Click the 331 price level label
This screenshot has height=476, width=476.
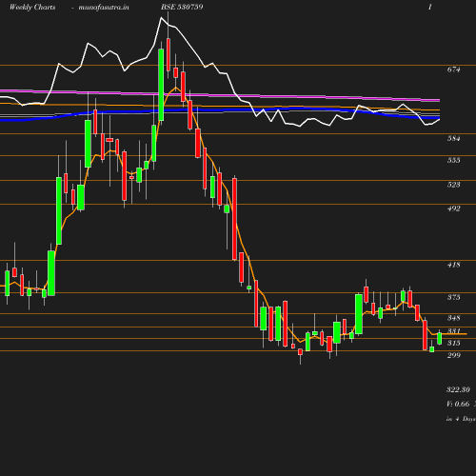pyautogui.click(x=453, y=331)
